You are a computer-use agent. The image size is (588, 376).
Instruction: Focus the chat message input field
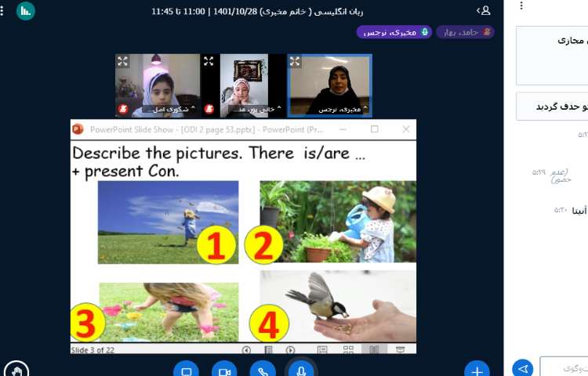tap(564, 368)
